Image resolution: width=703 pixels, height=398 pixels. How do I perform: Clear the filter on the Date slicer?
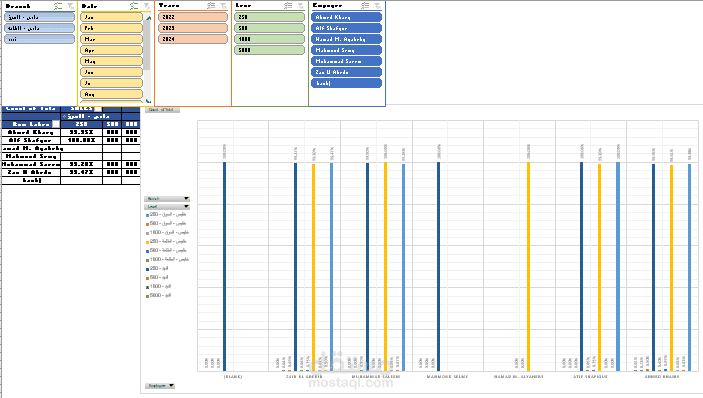147,6
